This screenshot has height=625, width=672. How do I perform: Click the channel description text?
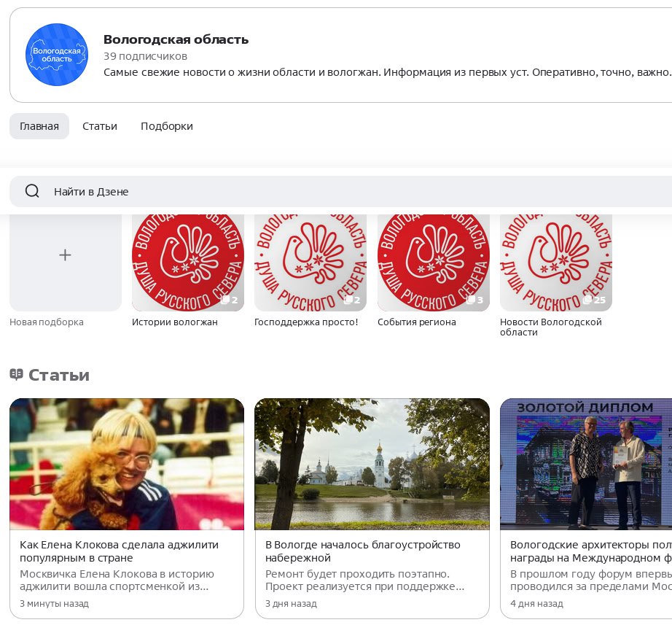pyautogui.click(x=387, y=72)
